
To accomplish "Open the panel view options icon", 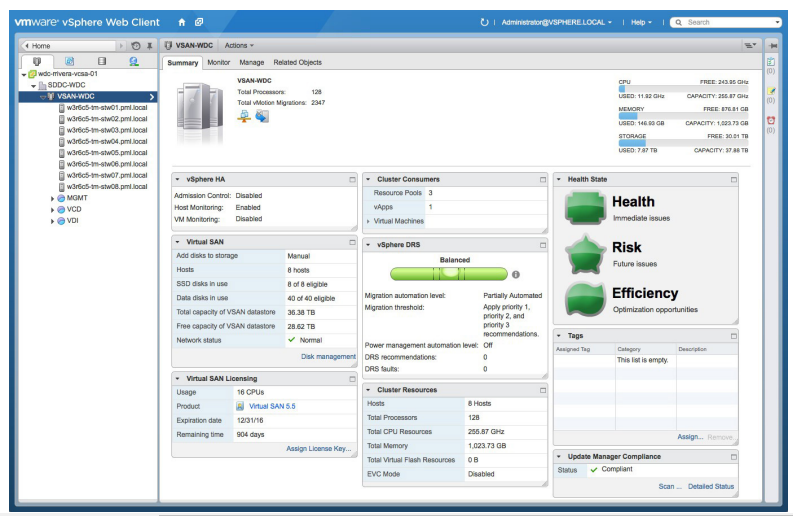I will pos(751,46).
